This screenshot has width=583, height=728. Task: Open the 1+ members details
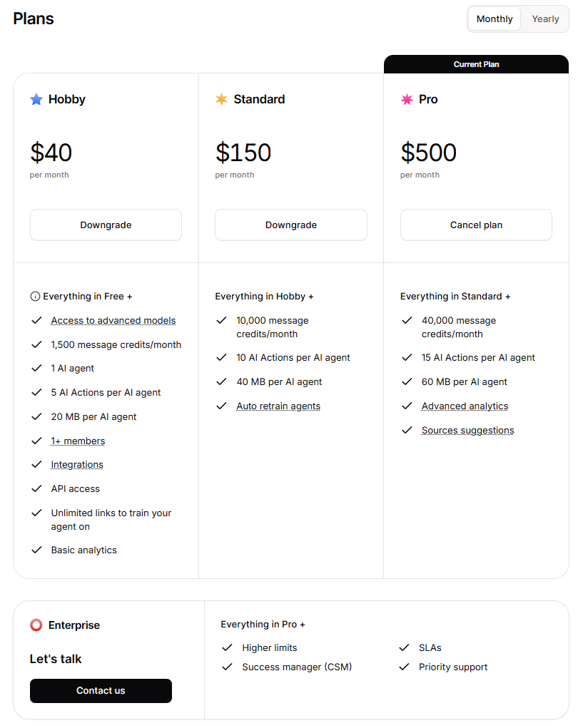pos(78,440)
